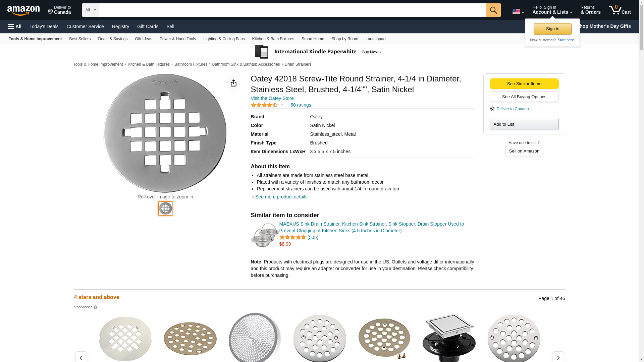
Task: Click into the Amazon search field
Action: [x=292, y=10]
